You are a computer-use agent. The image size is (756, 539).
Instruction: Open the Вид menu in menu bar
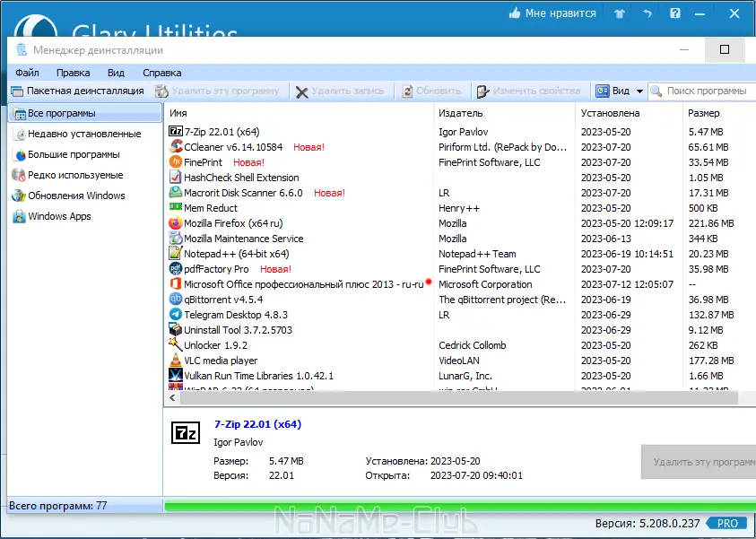(x=116, y=73)
